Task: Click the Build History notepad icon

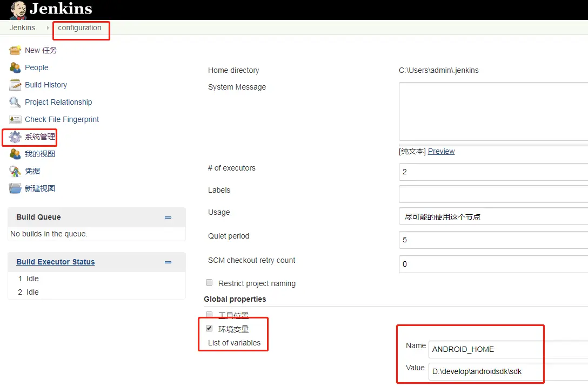Action: 15,85
